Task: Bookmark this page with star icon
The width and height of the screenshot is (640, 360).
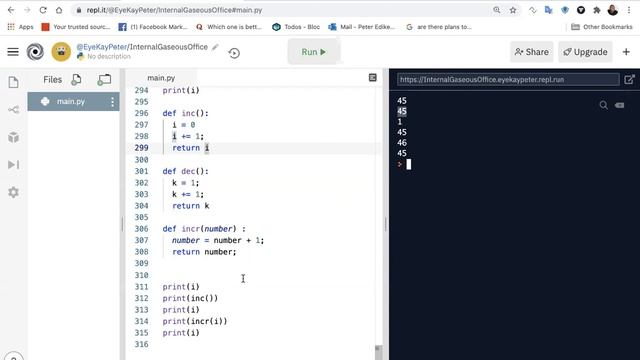Action: 513,10
